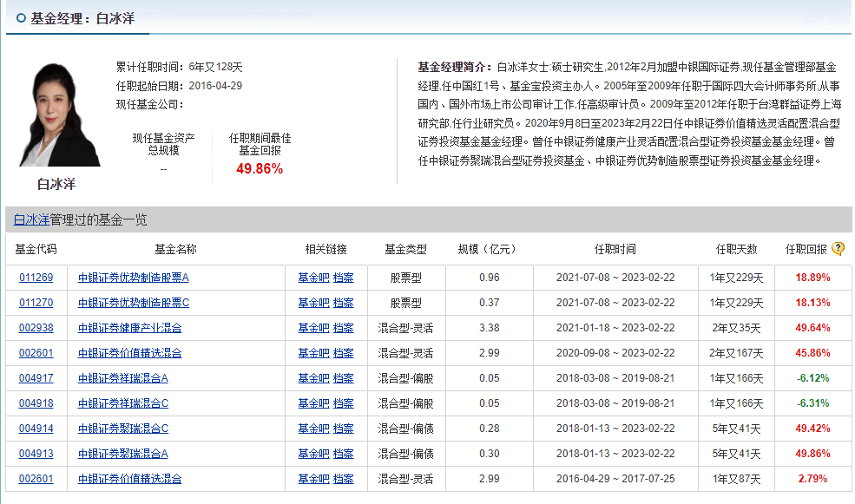
Task: Open the 中银证券祥瑞混合A fund page
Action: coord(122,378)
